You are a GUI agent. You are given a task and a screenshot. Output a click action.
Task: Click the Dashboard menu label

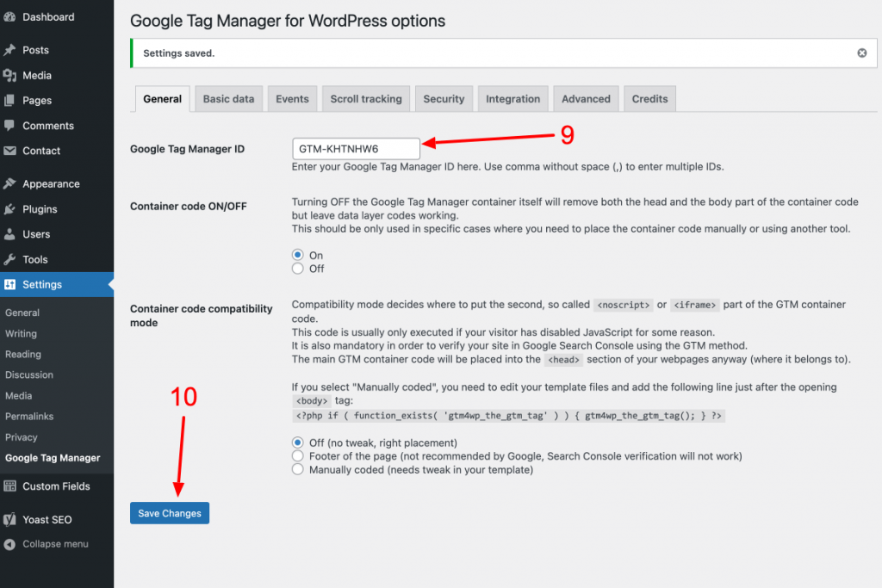pos(48,17)
